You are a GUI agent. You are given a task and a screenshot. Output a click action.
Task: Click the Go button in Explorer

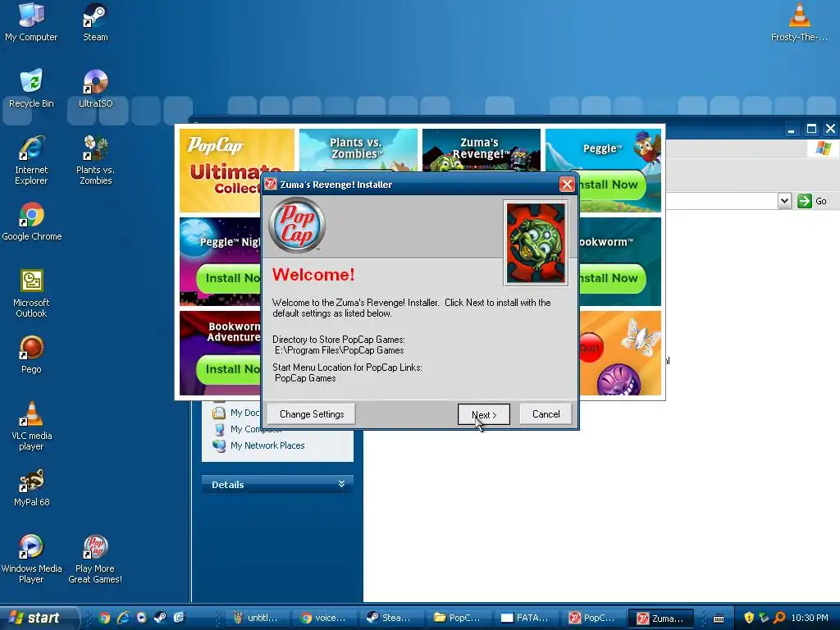pyautogui.click(x=812, y=201)
